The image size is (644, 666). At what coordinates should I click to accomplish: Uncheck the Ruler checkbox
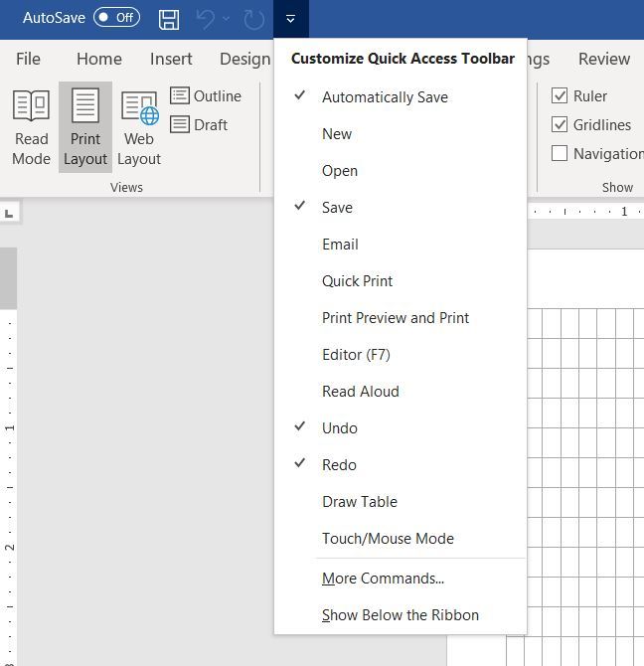560,95
